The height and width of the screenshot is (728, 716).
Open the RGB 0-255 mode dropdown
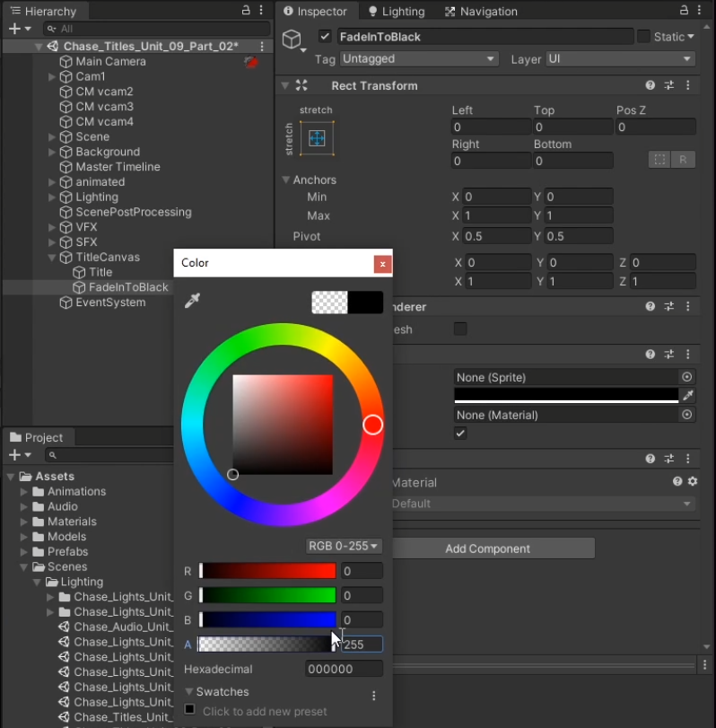pos(344,546)
